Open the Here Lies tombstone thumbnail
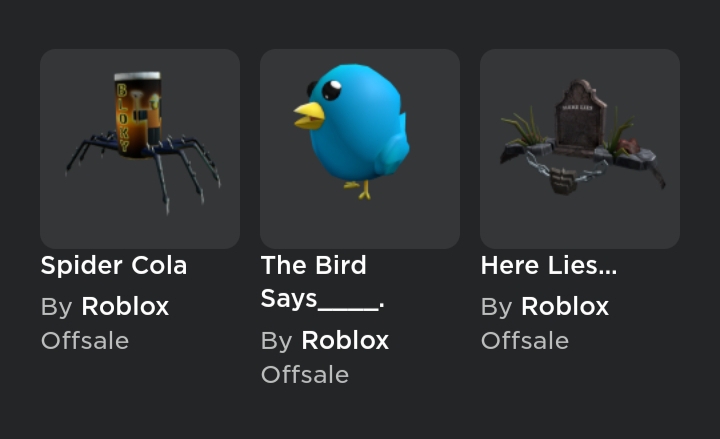 click(580, 149)
